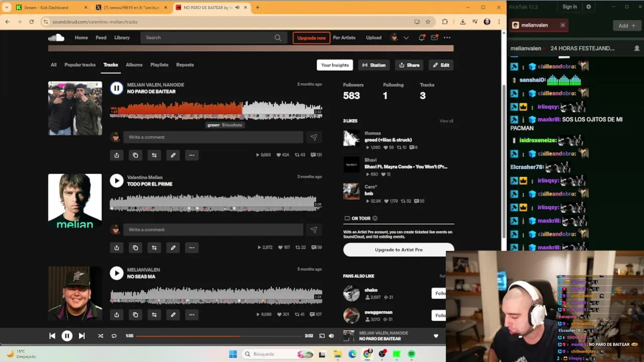Seek within TODO POR EL PRIME waveform
644x362 pixels.
[x=216, y=203]
